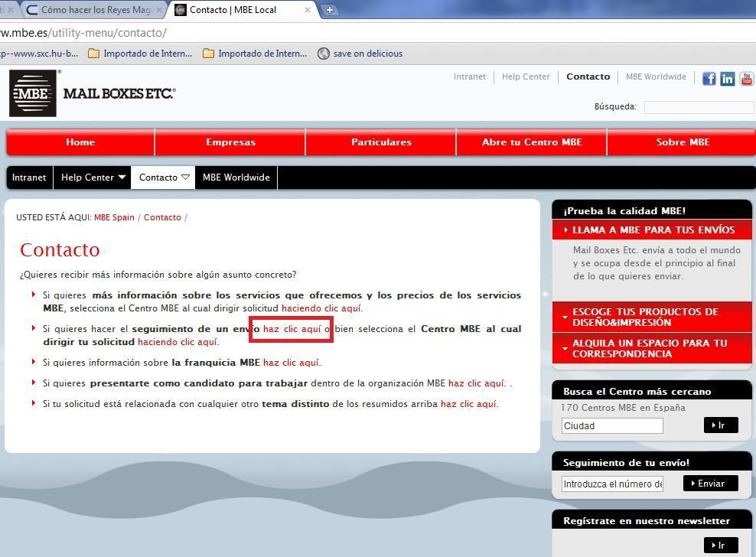
Task: Open the 'save on delicious' bookmark
Action: (367, 54)
